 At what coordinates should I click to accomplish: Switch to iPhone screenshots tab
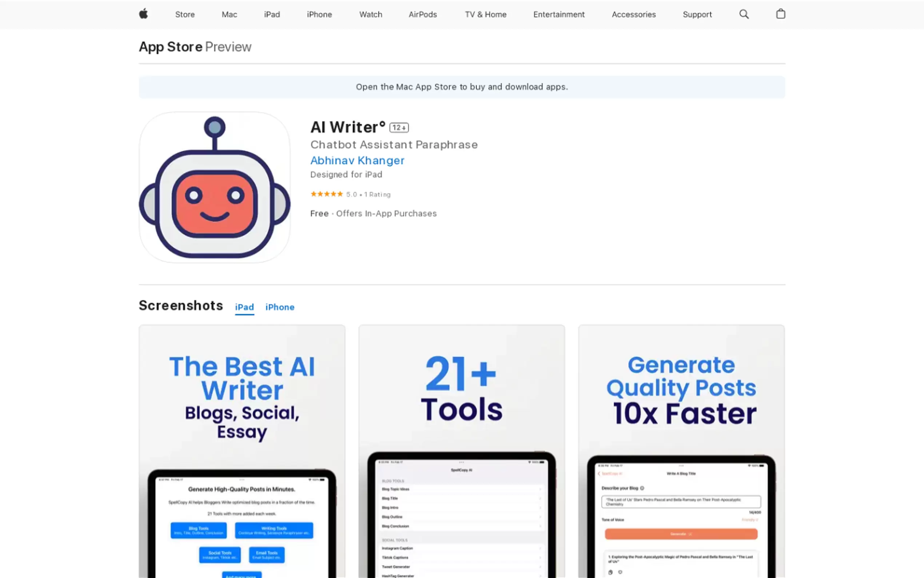(x=280, y=307)
